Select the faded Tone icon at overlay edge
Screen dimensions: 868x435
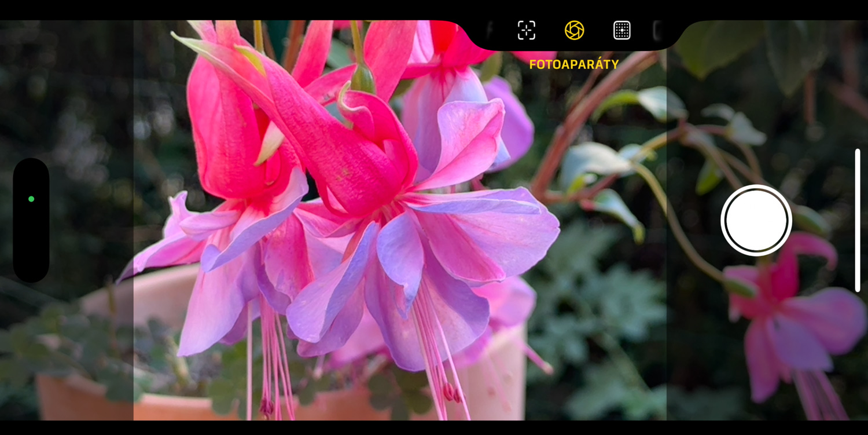657,30
